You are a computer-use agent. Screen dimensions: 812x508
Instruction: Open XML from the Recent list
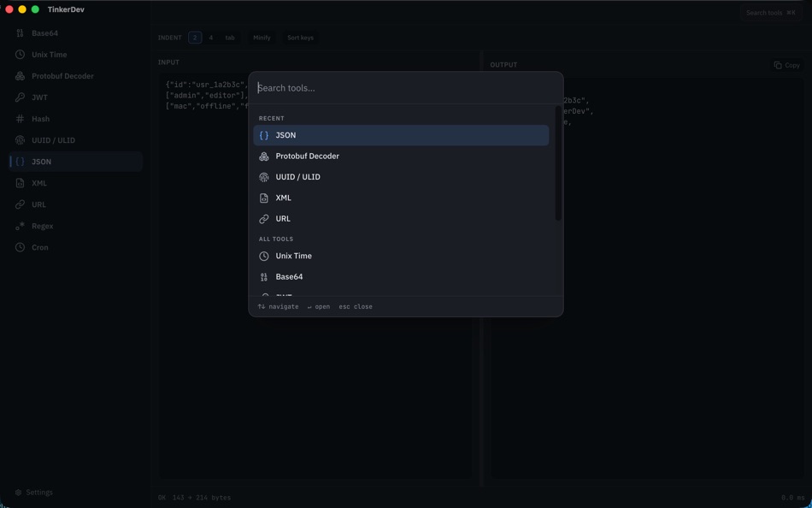click(401, 198)
